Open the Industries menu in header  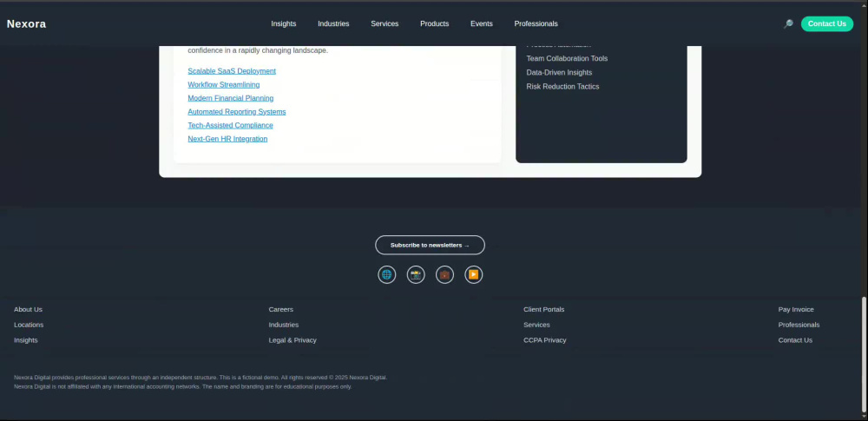(333, 23)
